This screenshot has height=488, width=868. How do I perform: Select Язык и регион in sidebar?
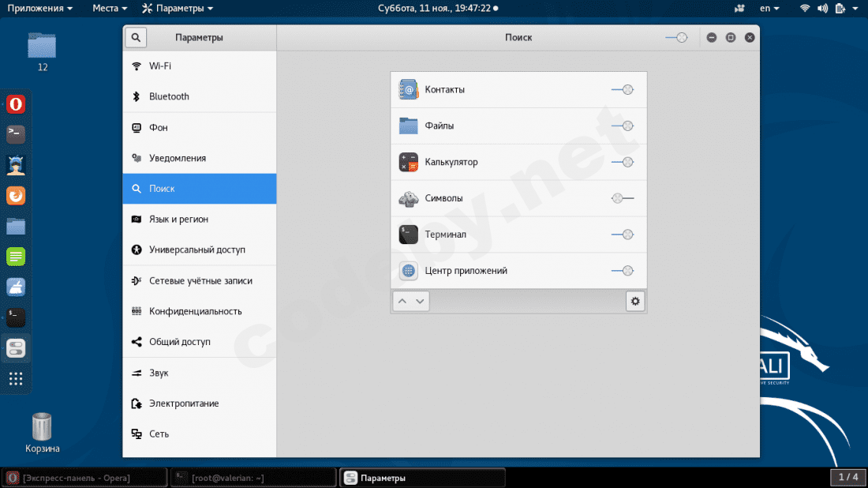point(200,220)
